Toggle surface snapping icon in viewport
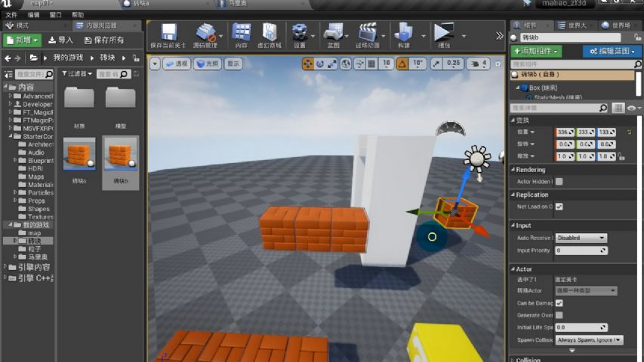Viewport: 644px width, 362px height. [x=359, y=63]
